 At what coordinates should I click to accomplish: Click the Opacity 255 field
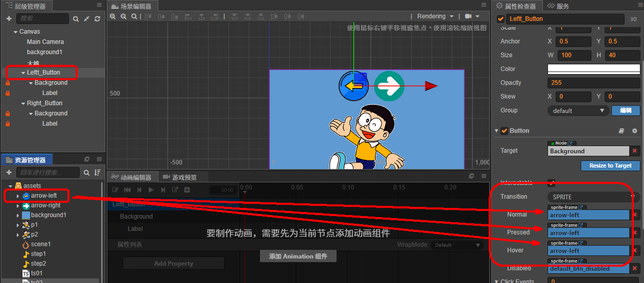pyautogui.click(x=593, y=83)
